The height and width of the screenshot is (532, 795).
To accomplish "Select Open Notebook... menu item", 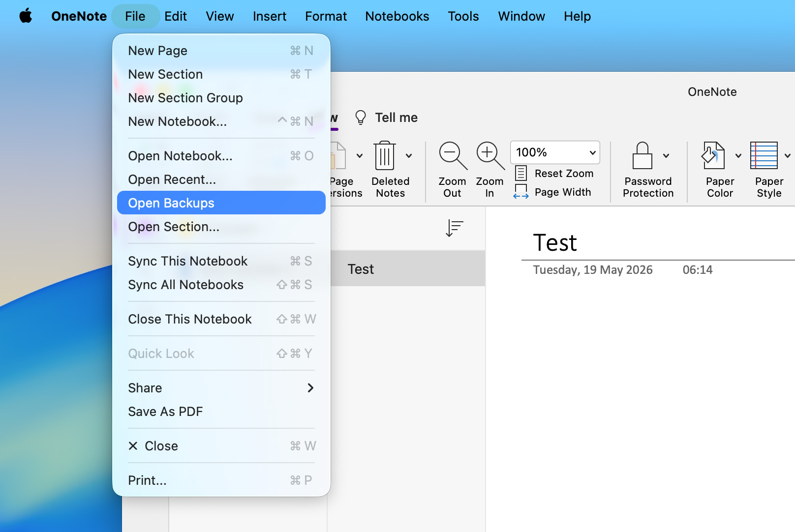I will (x=221, y=156).
